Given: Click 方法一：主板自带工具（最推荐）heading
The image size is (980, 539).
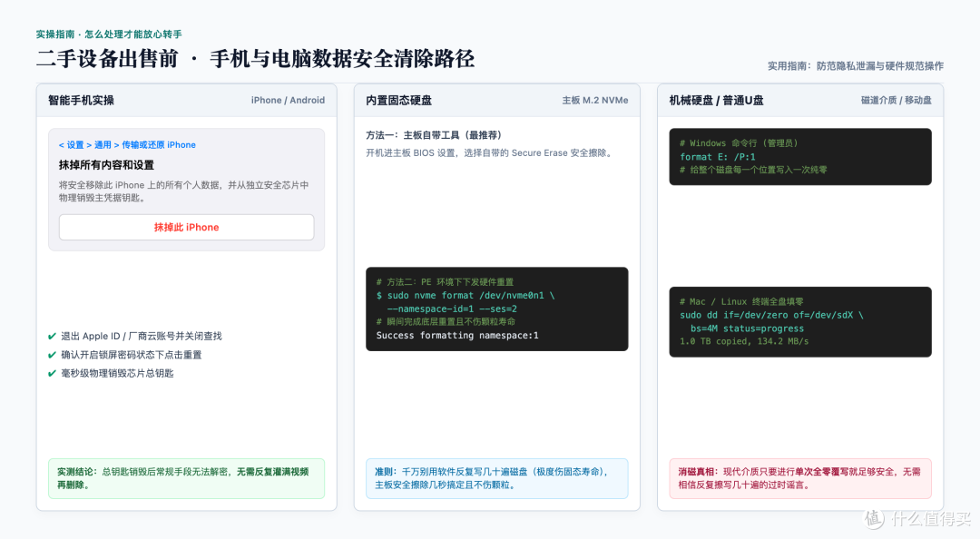Looking at the screenshot, I should [x=434, y=135].
